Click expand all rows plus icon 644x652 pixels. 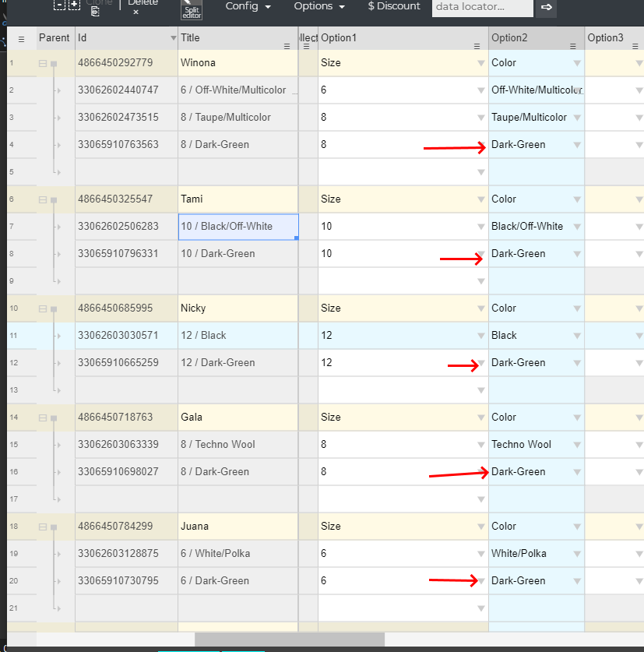(74, 5)
